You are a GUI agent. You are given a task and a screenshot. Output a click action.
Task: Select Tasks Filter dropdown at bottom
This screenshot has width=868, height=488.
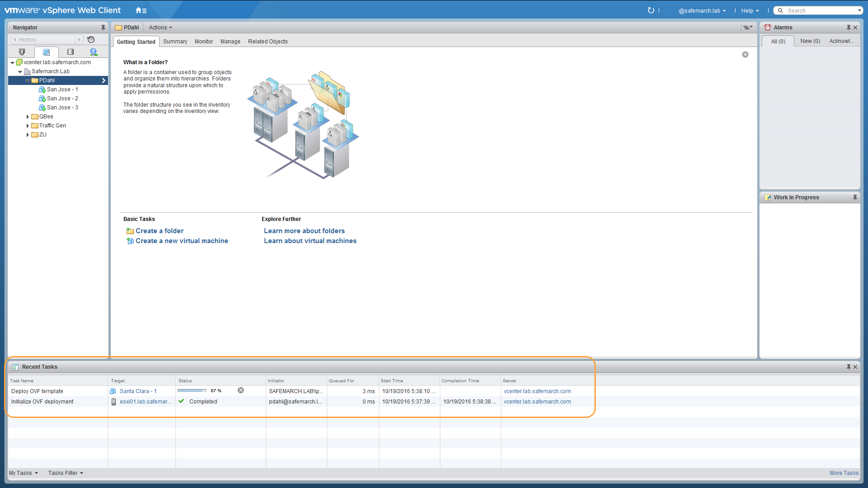coord(66,473)
